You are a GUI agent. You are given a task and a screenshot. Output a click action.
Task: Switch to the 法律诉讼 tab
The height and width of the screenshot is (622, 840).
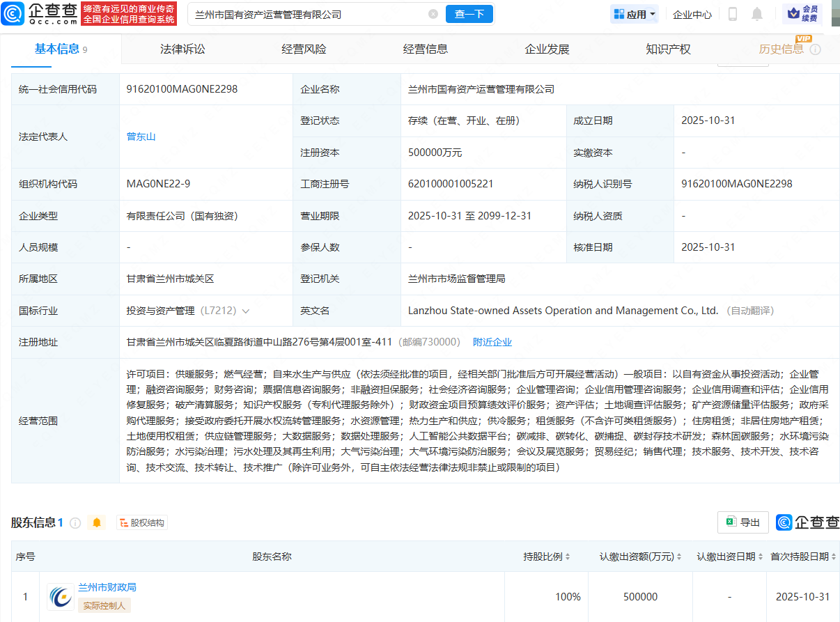[182, 49]
